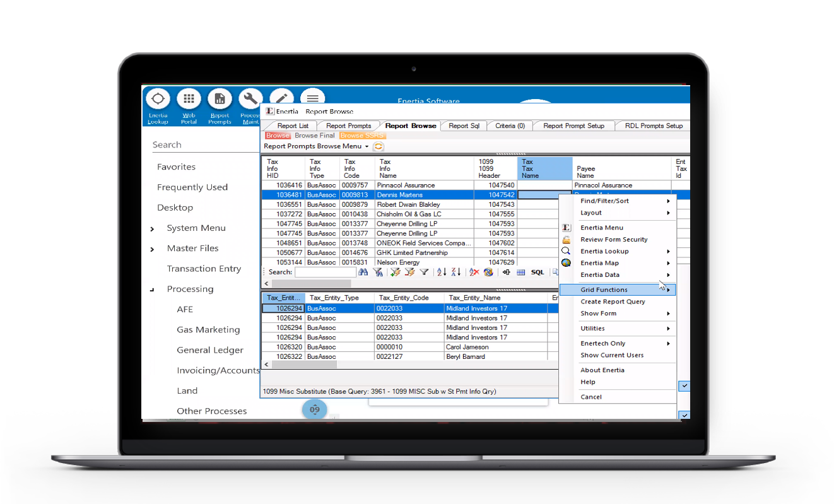
Task: Expand the Utilities submenu arrow
Action: (668, 329)
